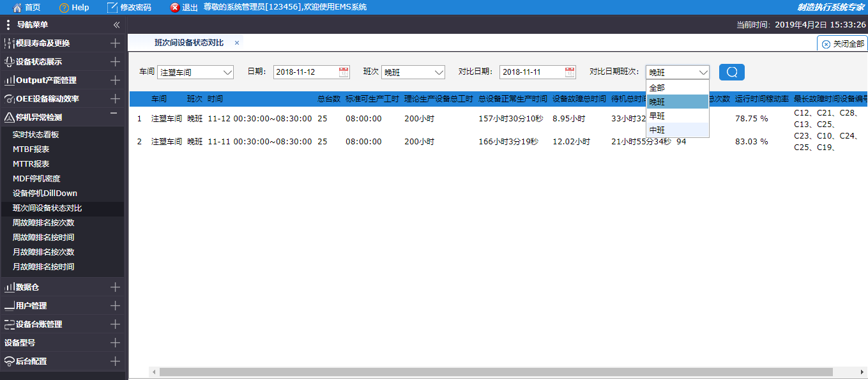
Task: Click the 总设备正常生产时间 column header
Action: pos(513,99)
